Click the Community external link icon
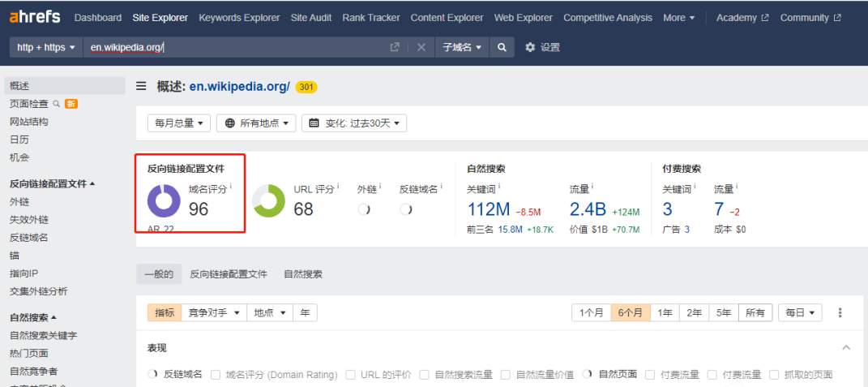 click(x=837, y=17)
